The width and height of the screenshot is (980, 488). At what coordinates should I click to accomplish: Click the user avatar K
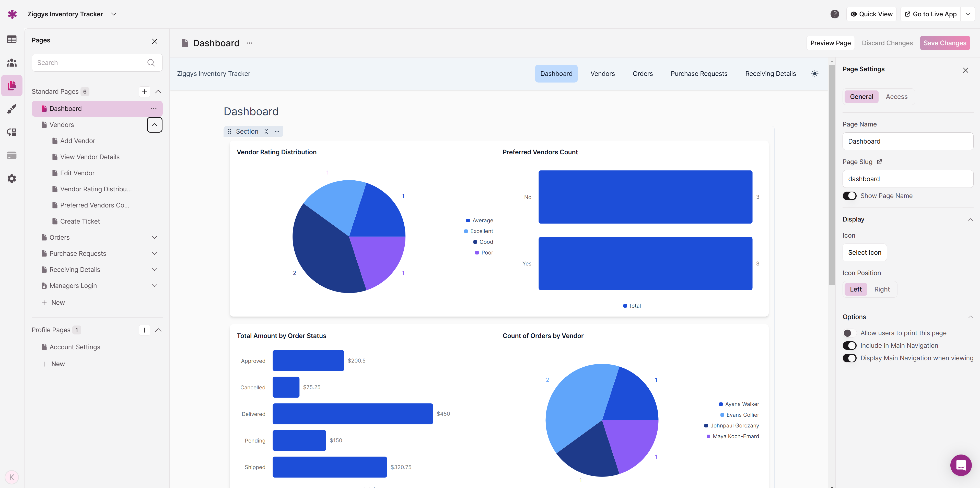click(12, 477)
